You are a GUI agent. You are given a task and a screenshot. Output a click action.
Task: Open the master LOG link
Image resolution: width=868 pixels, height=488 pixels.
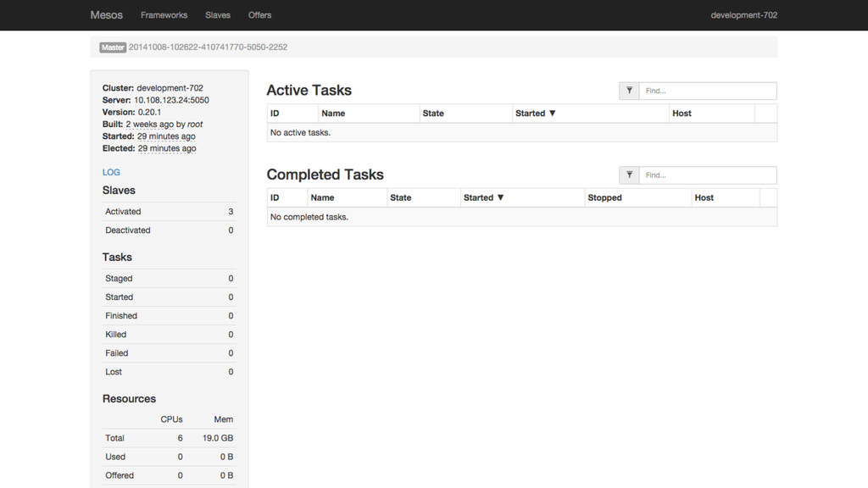(x=111, y=172)
